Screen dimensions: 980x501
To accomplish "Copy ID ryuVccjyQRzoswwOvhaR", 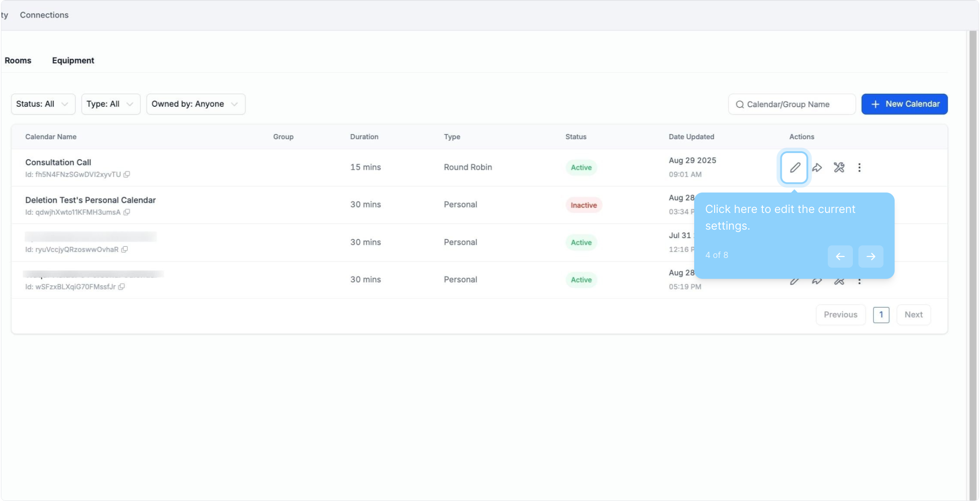I will (124, 250).
